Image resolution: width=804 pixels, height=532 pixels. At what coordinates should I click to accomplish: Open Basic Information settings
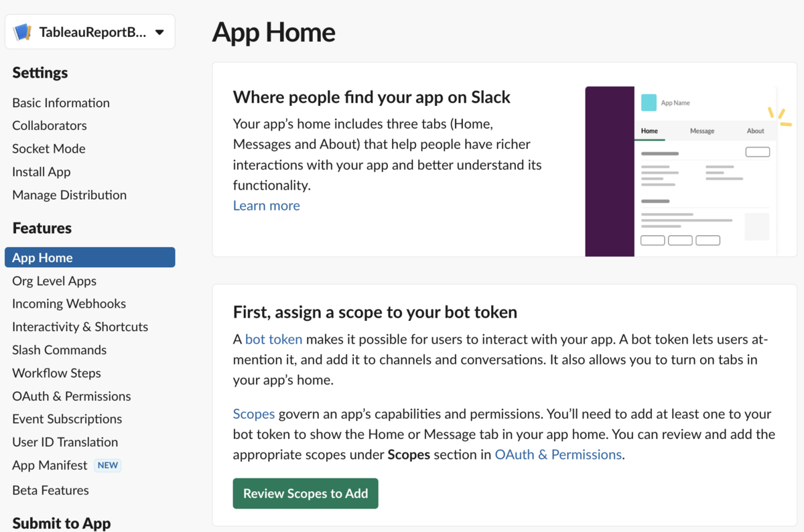61,103
